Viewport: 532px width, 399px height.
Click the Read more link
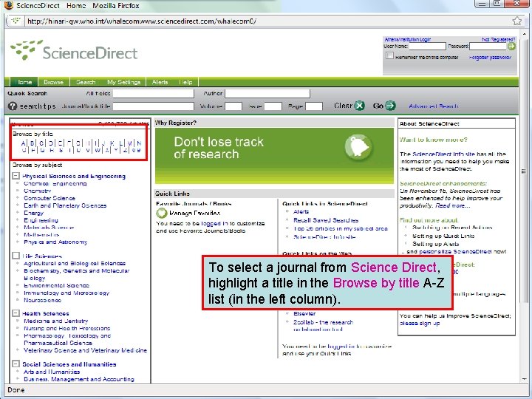click(453, 205)
